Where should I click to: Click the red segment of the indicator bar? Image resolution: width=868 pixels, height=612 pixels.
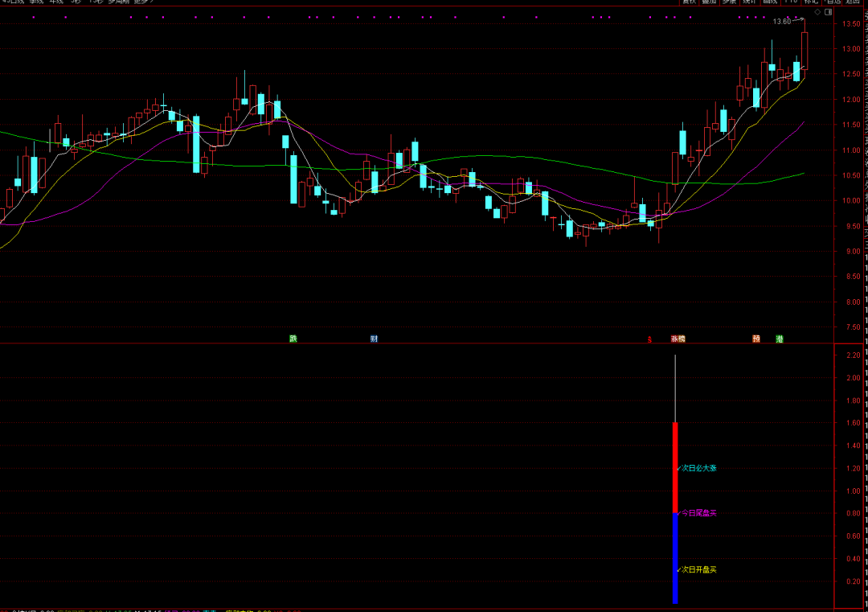(675, 466)
